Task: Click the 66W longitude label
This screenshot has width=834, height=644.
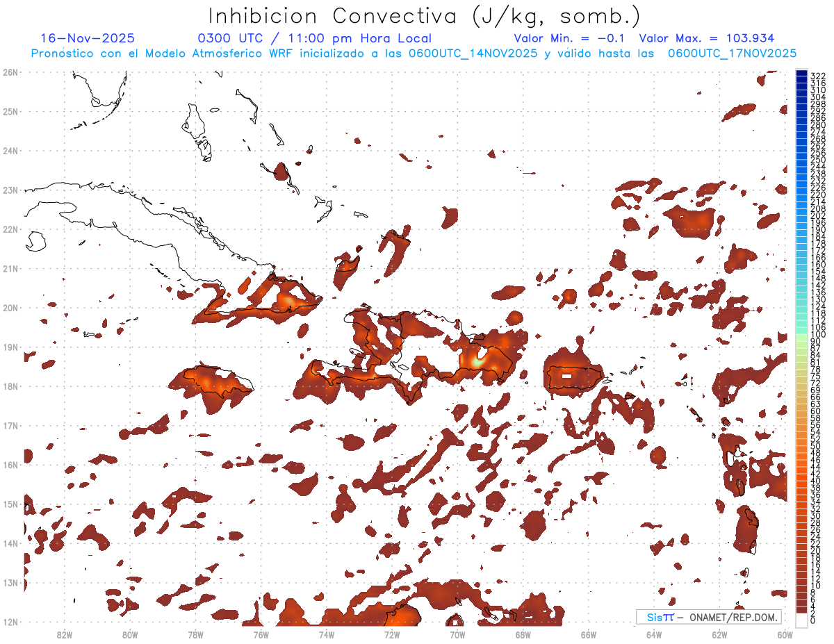Action: coord(588,634)
